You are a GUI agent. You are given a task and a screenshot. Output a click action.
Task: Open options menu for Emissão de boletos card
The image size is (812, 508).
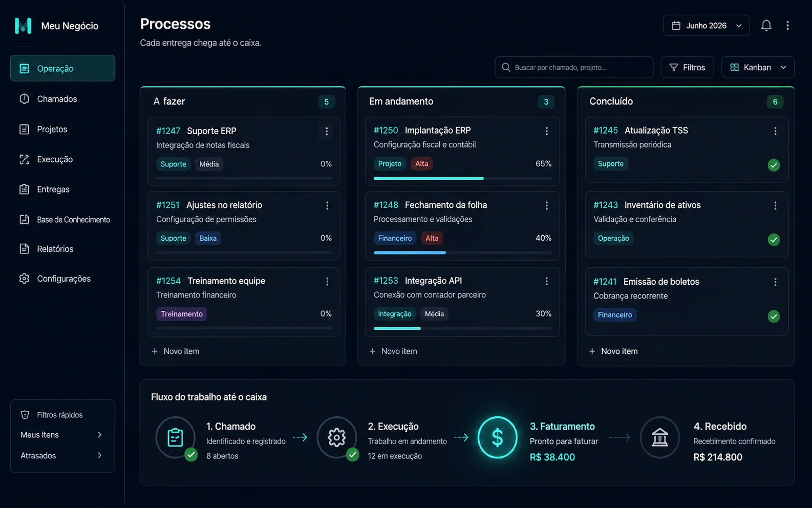coord(775,282)
